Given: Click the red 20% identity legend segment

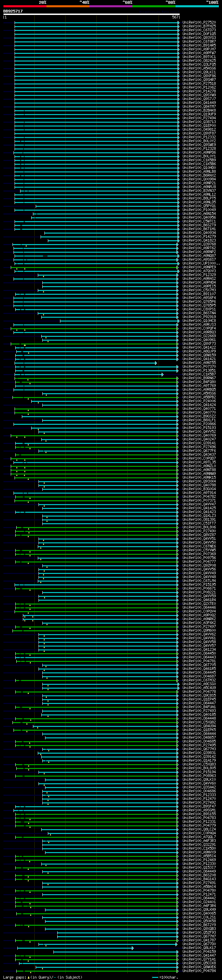Looking at the screenshot, I should pyautogui.click(x=25, y=6).
